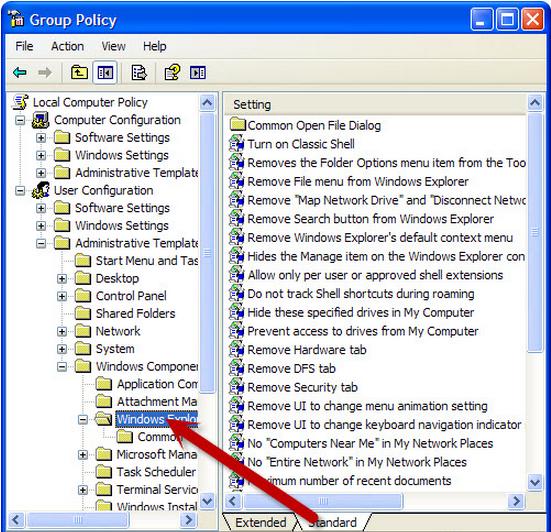Click the Attachment Manager folder icon
Screen dimensions: 551x532
point(104,401)
